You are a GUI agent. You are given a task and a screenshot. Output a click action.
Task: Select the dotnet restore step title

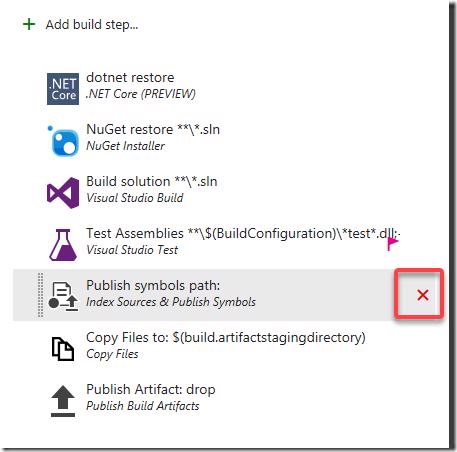(130, 78)
